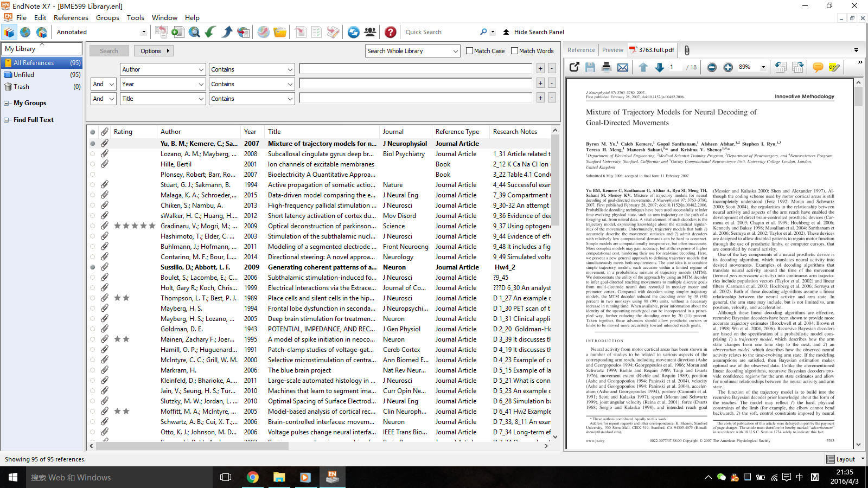
Task: Click the Sticky Note comment icon
Action: pyautogui.click(x=818, y=67)
